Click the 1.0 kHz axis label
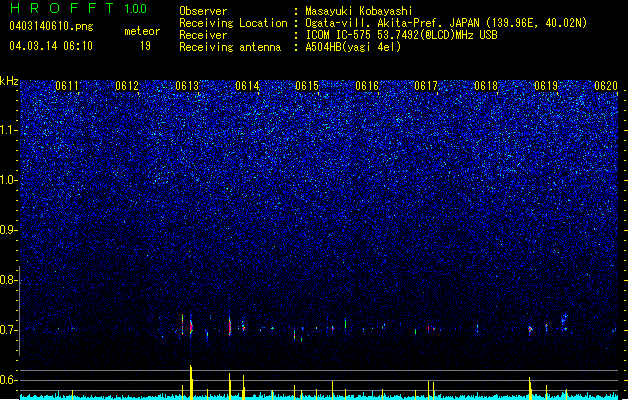Screen dimensions: 629x400 [9, 181]
